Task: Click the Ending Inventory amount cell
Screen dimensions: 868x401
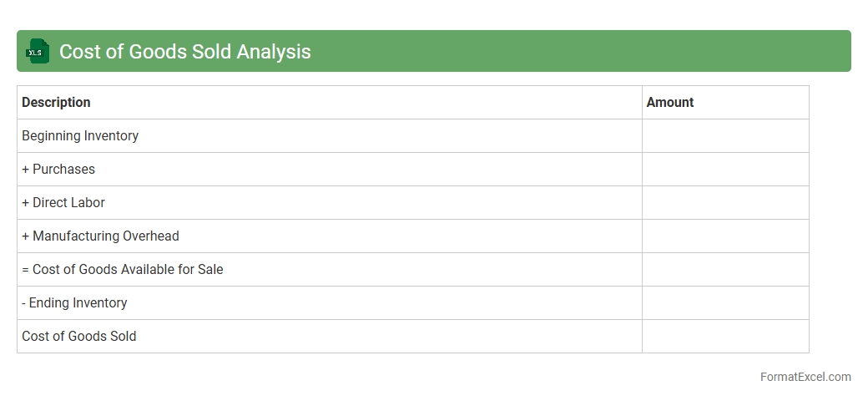Action: (x=724, y=302)
